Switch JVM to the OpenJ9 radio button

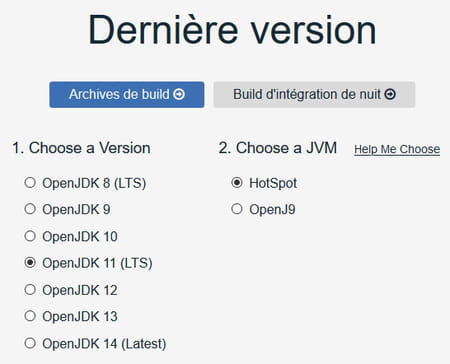tap(237, 209)
